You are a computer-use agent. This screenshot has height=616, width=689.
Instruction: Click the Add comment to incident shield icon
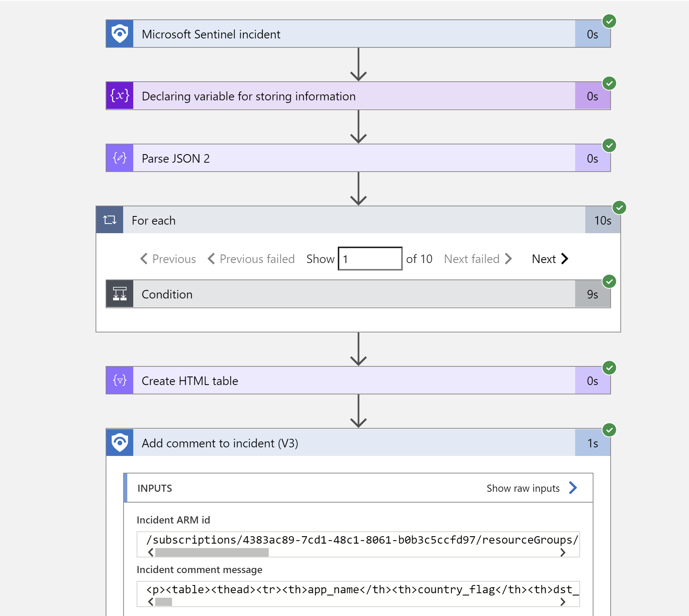pos(120,443)
